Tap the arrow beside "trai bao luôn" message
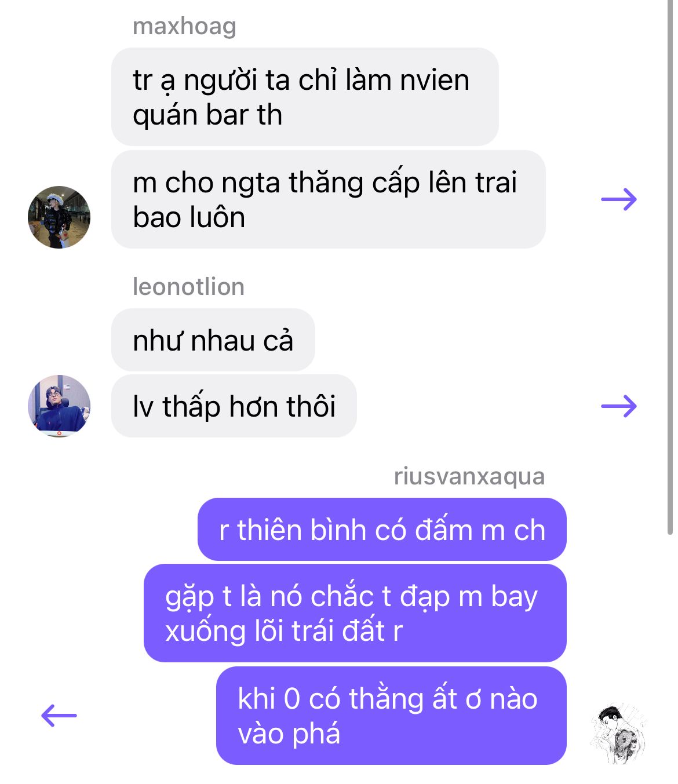Viewport: 678px width, 784px height. [x=619, y=199]
